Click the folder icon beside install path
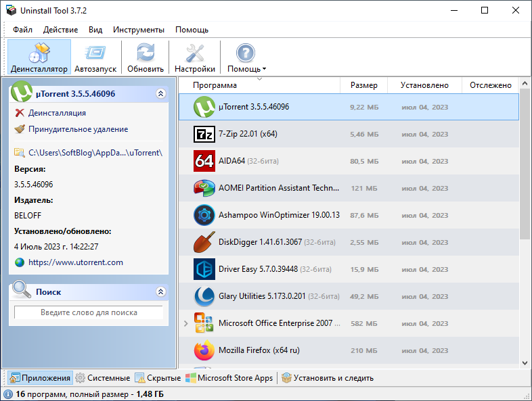 (20, 153)
